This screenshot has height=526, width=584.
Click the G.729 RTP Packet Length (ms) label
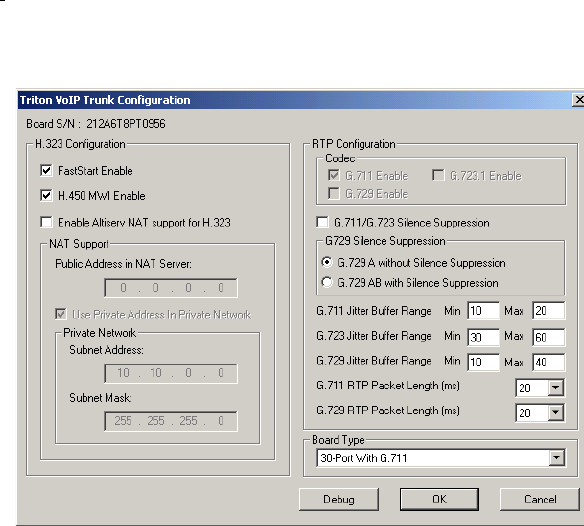(x=388, y=411)
